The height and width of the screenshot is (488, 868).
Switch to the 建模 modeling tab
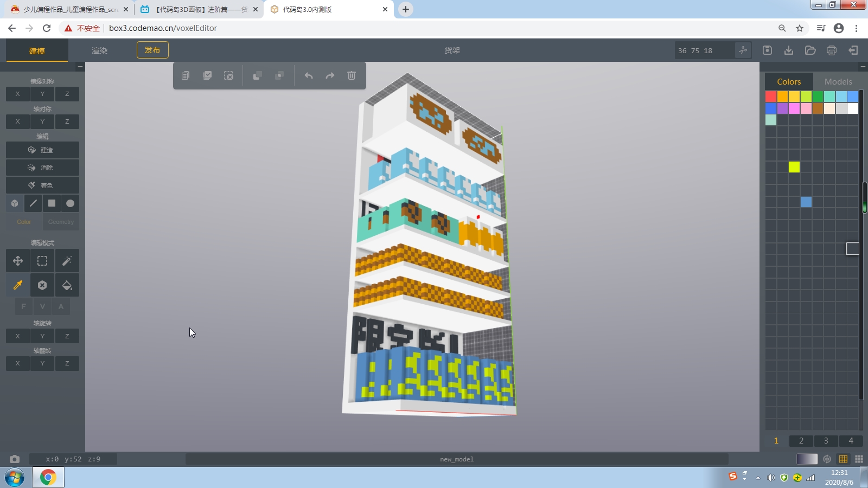(x=37, y=50)
